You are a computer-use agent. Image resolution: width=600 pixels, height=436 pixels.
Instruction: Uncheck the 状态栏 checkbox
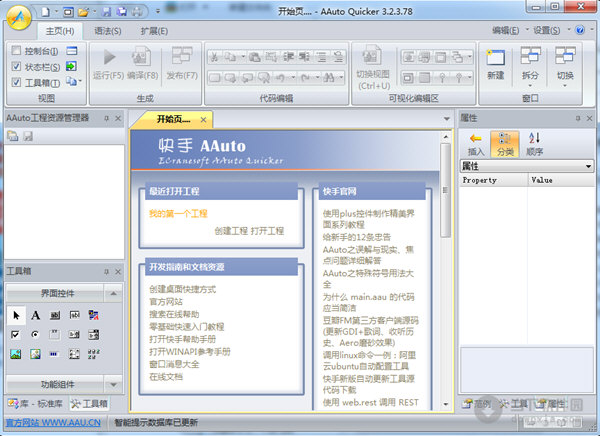[16, 67]
